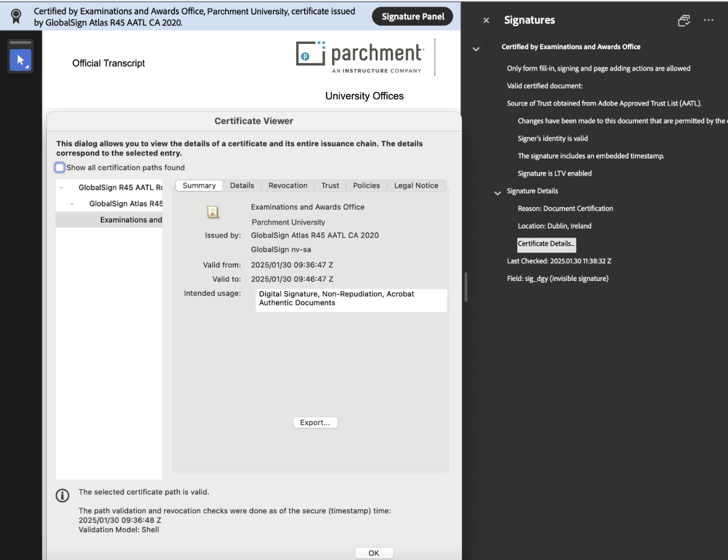Viewport: 728px width, 560px height.
Task: Click the signature ribbon badge icon
Action: tap(15, 15)
